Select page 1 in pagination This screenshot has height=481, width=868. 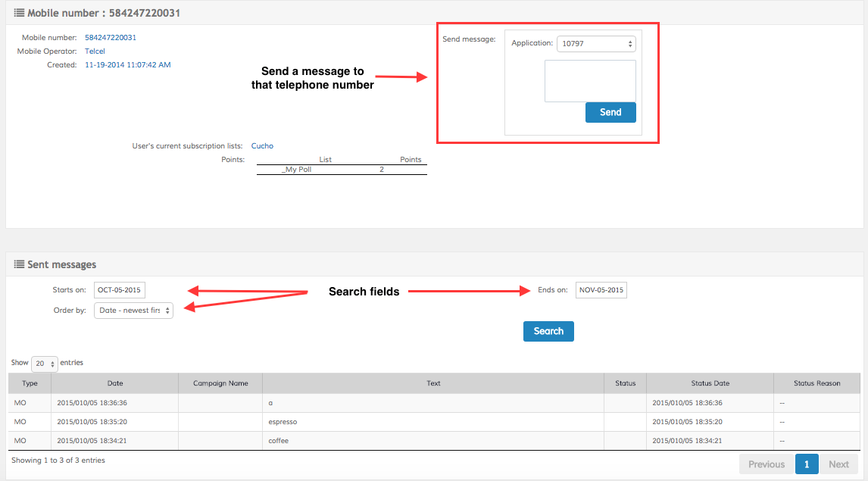(807, 464)
